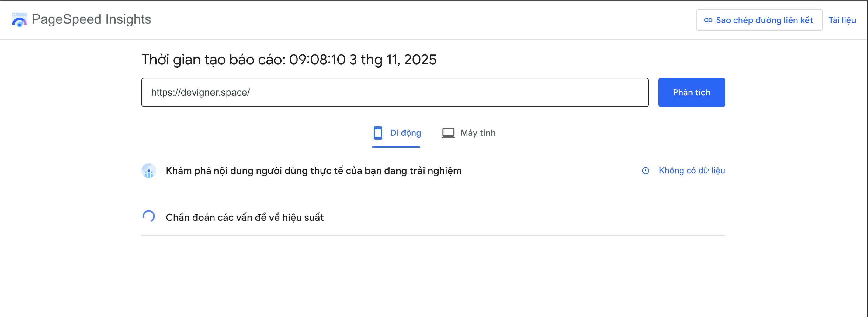Screen dimensions: 868x317
Task: Click the PageSpeed Insights logo
Action: tap(19, 19)
